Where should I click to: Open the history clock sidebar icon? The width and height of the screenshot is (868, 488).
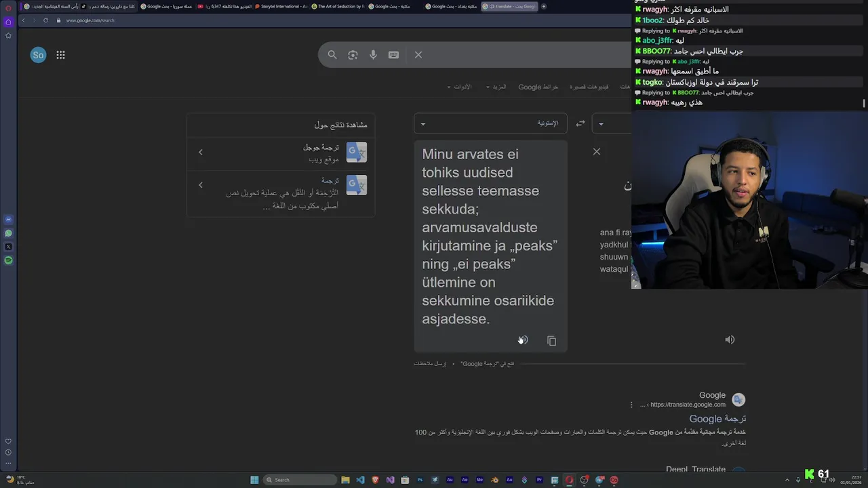8,452
